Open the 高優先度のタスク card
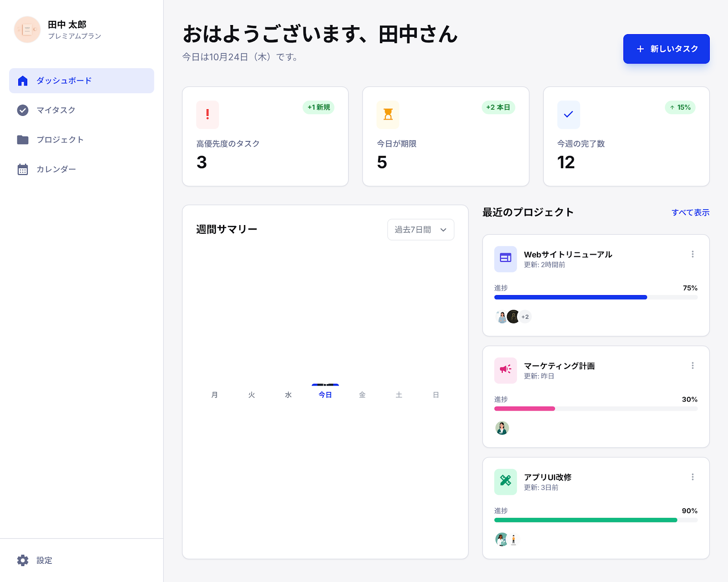 [265, 136]
